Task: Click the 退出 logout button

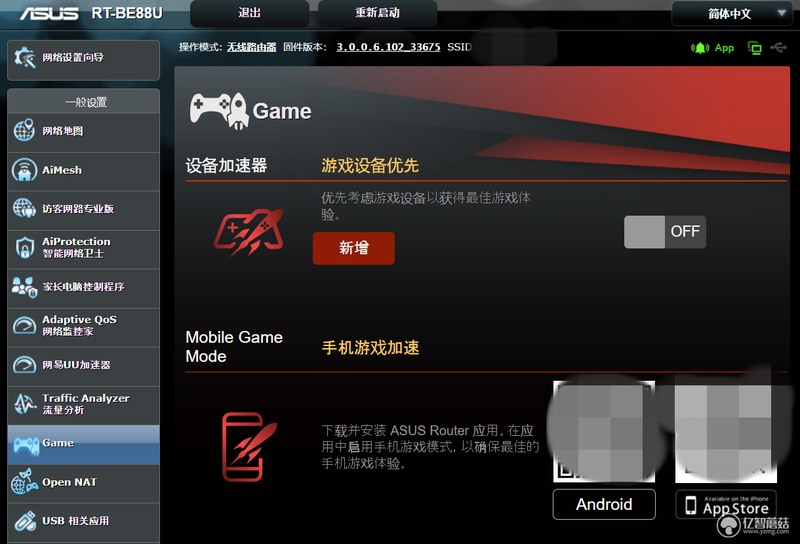Action: pos(249,13)
